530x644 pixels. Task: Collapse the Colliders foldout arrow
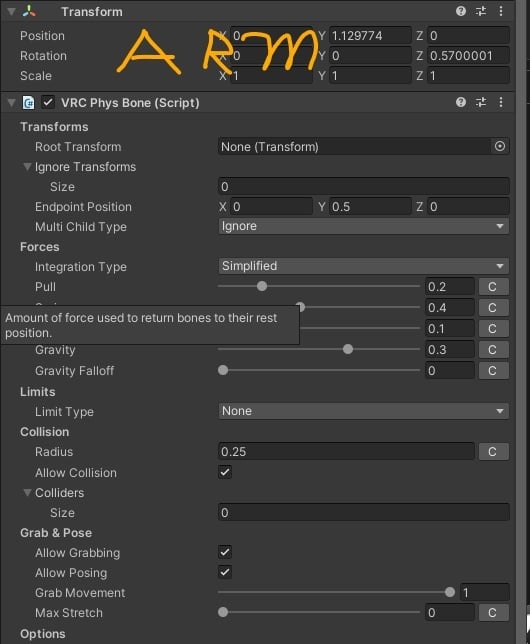pos(27,492)
